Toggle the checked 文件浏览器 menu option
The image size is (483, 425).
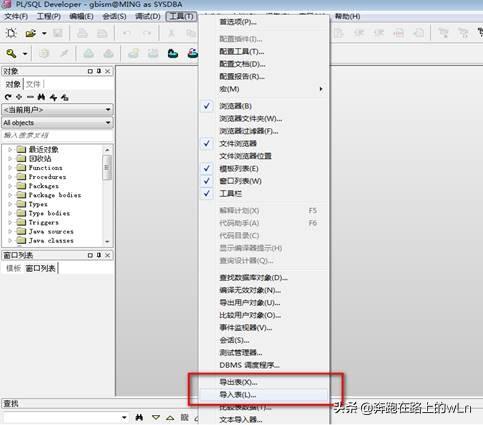point(238,144)
